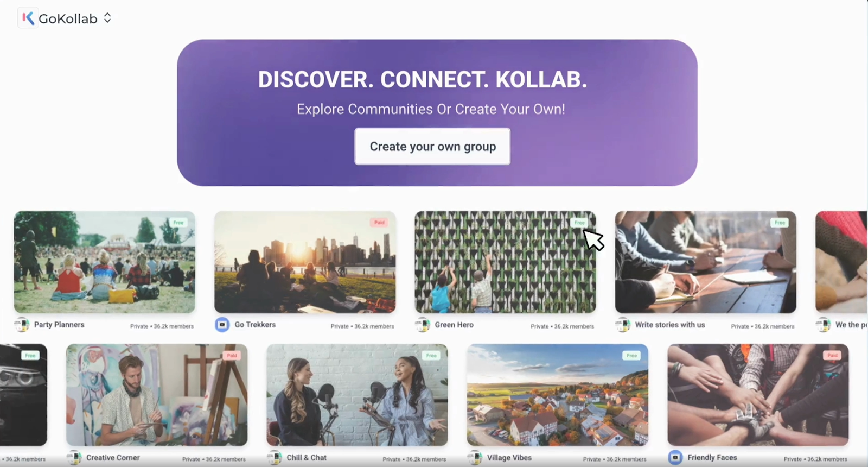
Task: Click the GoKollab logo icon
Action: [x=28, y=18]
